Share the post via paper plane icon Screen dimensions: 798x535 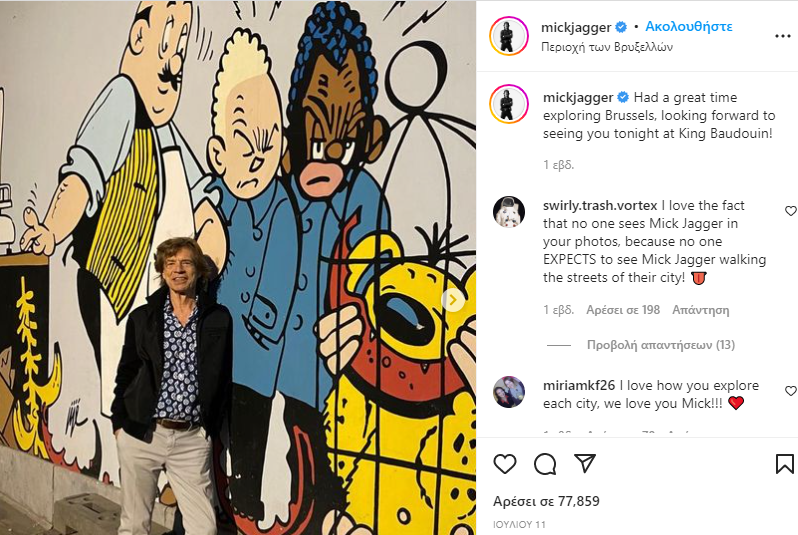click(x=585, y=464)
